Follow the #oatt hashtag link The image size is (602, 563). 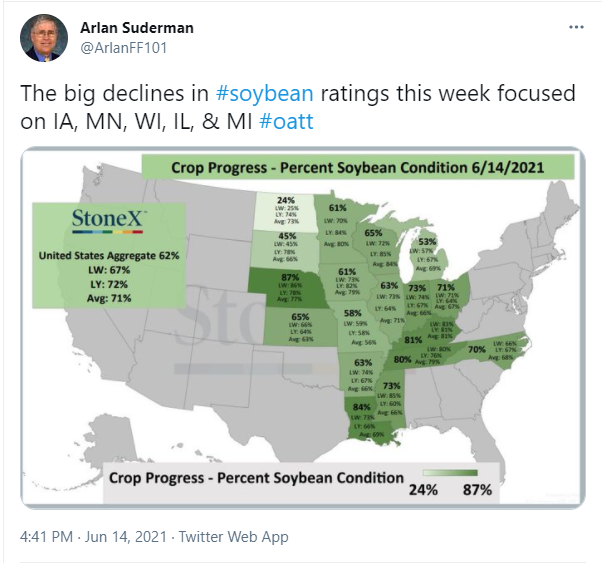click(286, 121)
